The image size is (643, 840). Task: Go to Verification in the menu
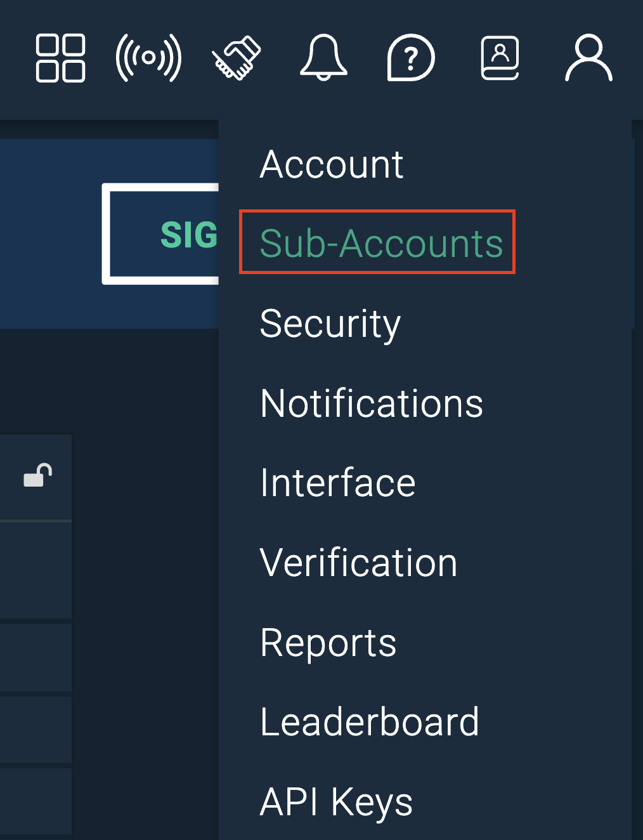point(359,563)
